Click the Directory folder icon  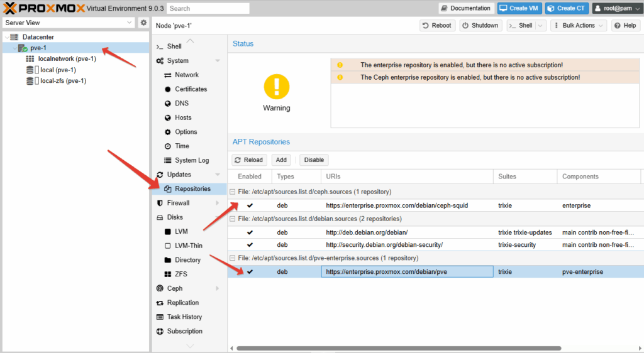click(x=167, y=260)
